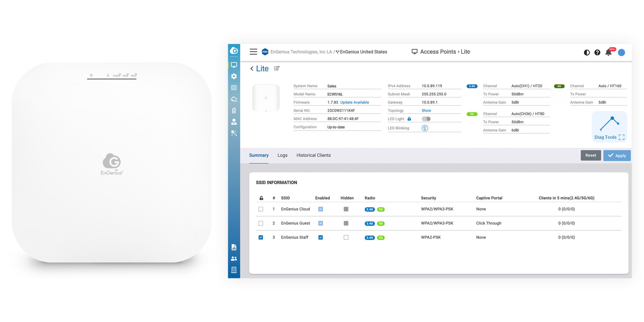Open the report chart sidebar icon
The height and width of the screenshot is (322, 644).
(234, 247)
